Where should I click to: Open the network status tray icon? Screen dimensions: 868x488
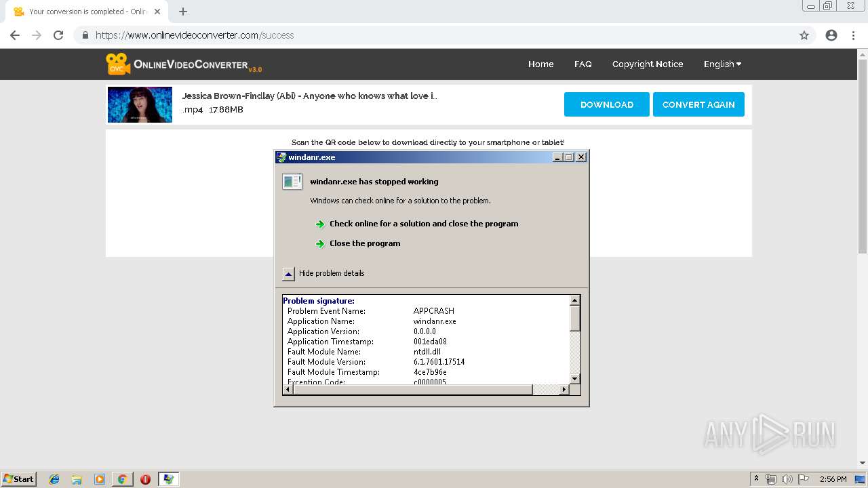771,479
